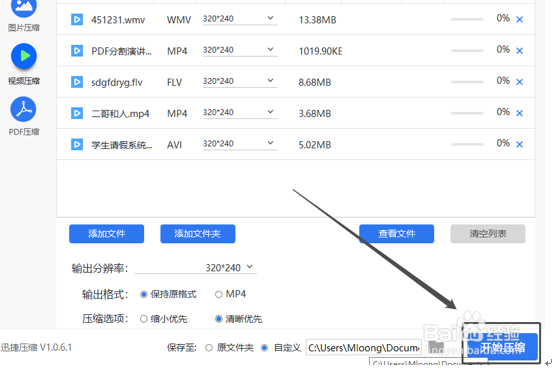
Task: Remove the PDF分割演讲 row with X
Action: (x=519, y=51)
